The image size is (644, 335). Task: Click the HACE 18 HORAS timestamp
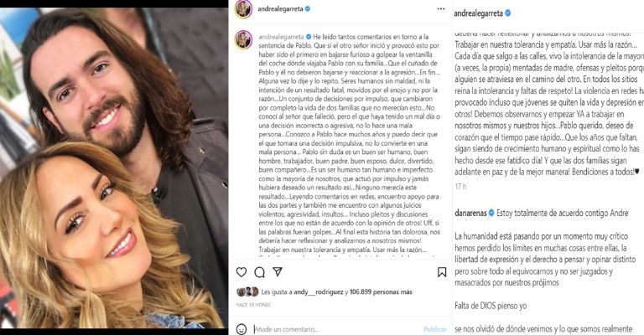[253, 305]
